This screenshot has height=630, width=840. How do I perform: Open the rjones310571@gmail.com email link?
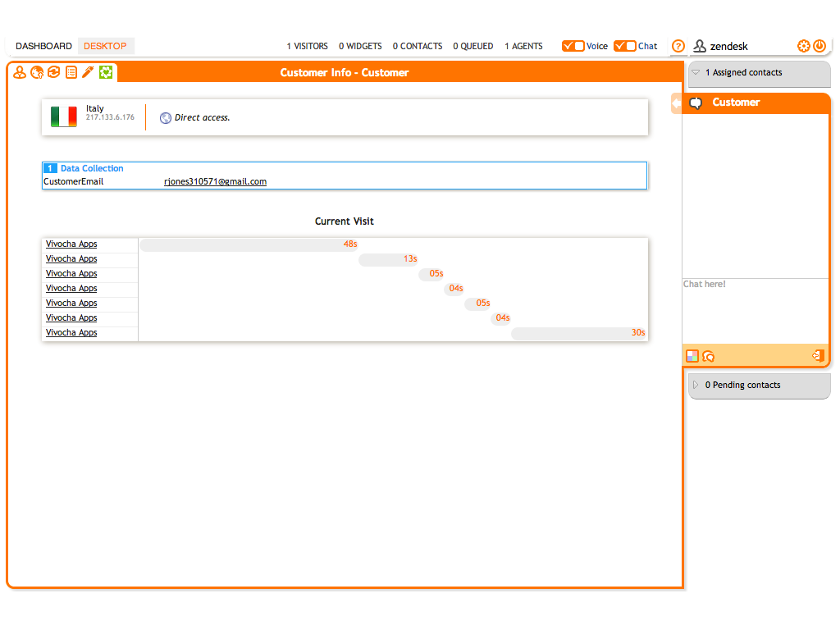point(215,182)
